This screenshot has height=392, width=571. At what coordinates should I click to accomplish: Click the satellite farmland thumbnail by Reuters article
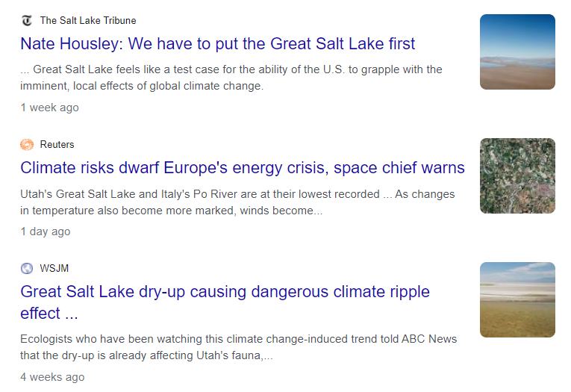tap(517, 175)
